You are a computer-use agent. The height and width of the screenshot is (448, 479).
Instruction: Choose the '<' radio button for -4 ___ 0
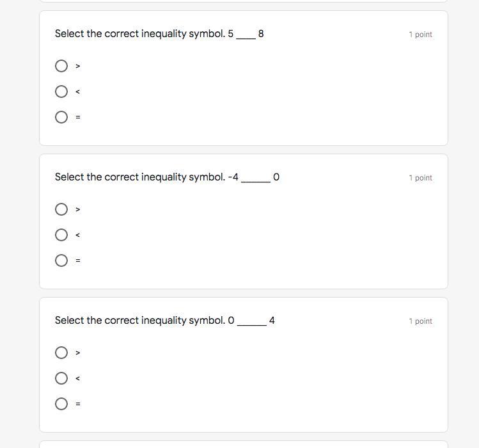[61, 235]
